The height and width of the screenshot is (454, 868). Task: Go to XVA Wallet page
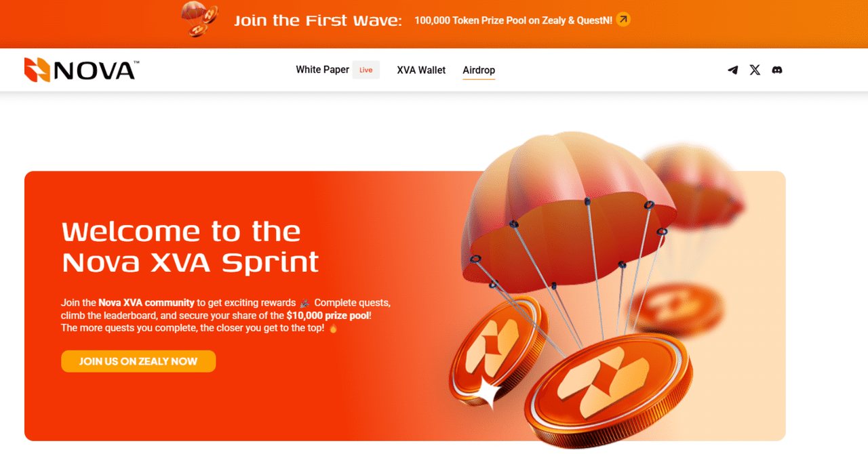[421, 70]
